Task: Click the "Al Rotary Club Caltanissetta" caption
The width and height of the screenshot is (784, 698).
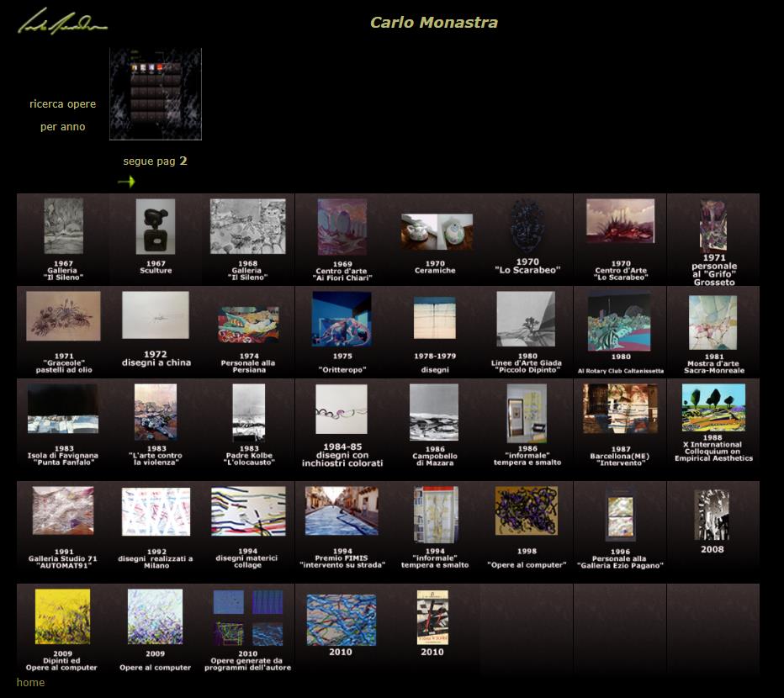Action: pyautogui.click(x=621, y=371)
